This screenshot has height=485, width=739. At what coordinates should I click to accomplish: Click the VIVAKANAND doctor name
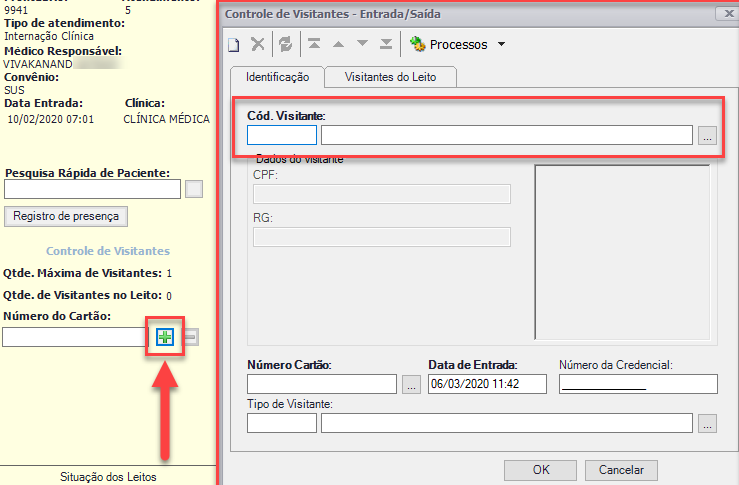[38, 64]
